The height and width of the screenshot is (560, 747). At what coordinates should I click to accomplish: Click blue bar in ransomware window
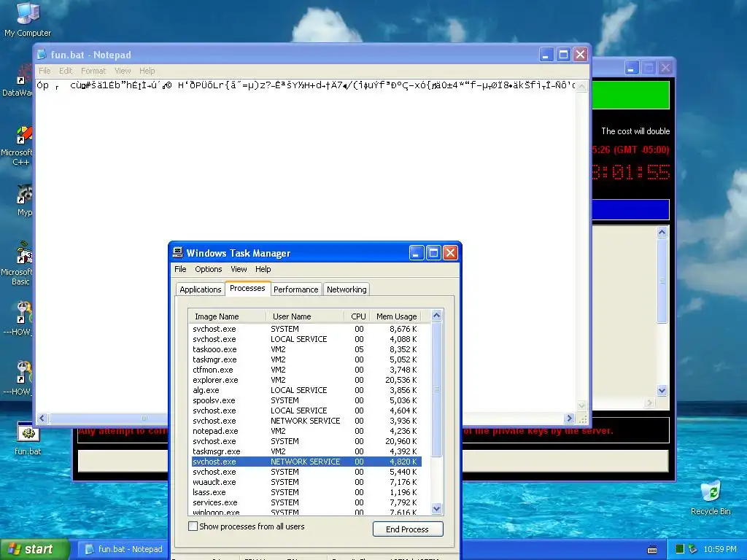(x=631, y=209)
